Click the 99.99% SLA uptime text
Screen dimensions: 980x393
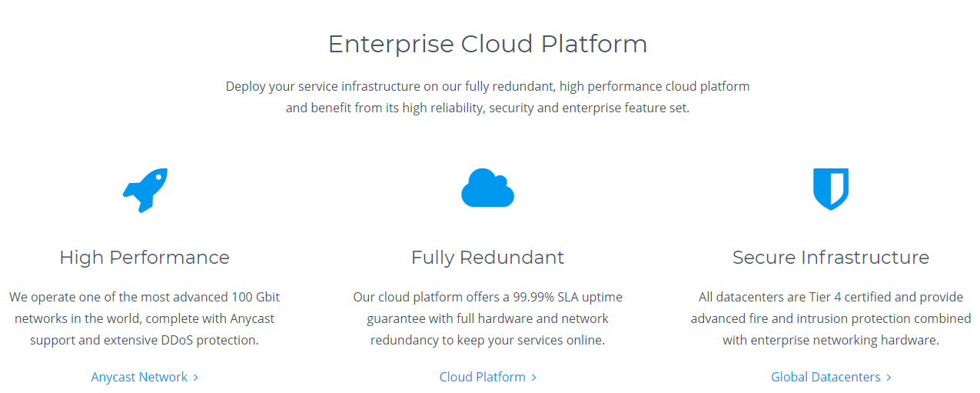point(487,318)
